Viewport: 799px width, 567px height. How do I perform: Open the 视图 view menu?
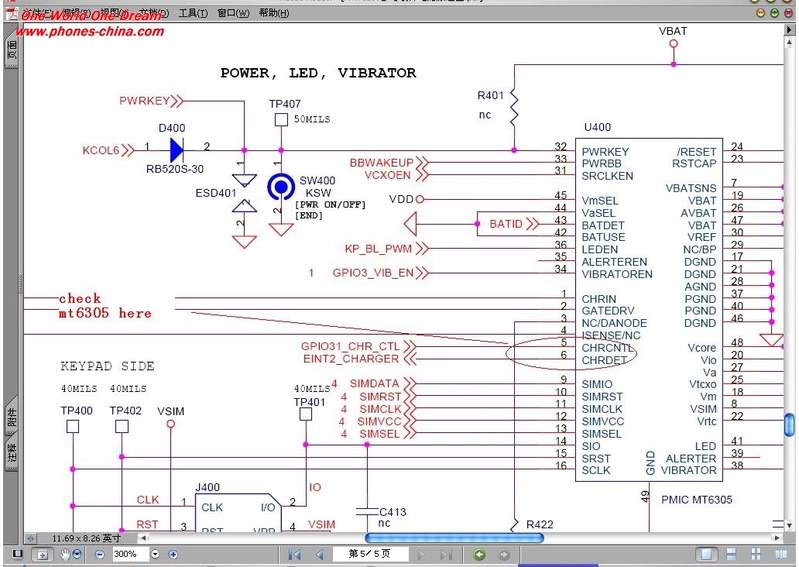click(113, 13)
